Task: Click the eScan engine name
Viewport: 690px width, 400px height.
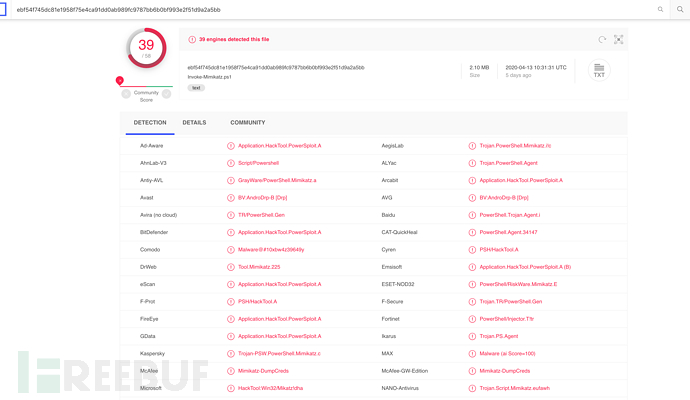Action: point(147,284)
